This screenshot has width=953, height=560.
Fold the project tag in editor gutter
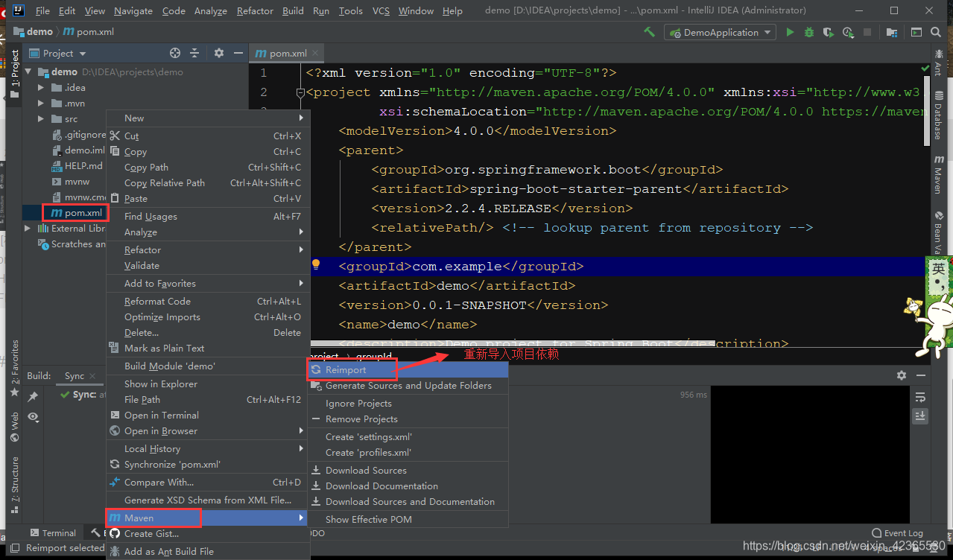click(x=300, y=92)
